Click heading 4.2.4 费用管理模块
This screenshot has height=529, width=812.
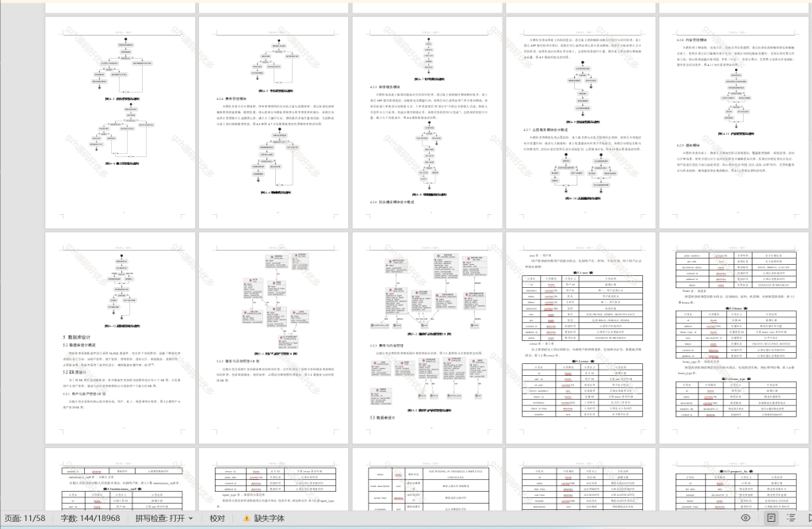click(x=232, y=98)
